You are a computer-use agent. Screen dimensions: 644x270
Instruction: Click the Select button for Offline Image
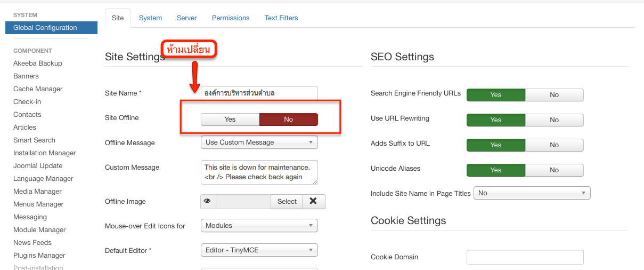287,201
